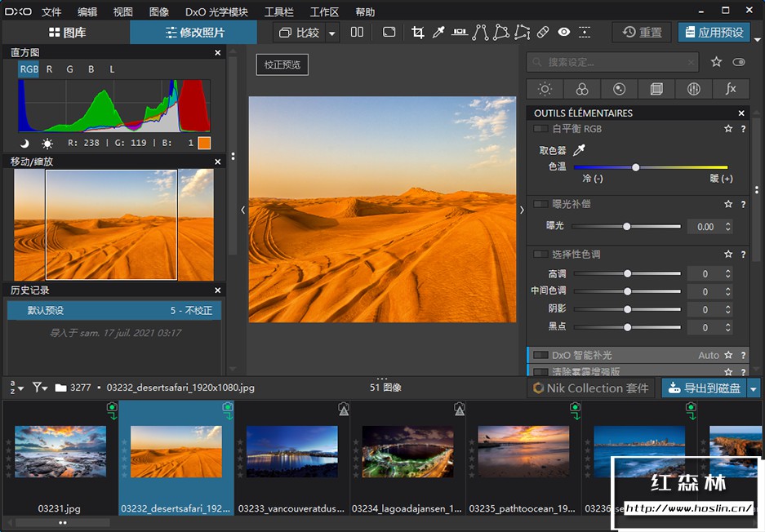Activate side-by-side comparison view icon
765x532 pixels.
(x=358, y=33)
